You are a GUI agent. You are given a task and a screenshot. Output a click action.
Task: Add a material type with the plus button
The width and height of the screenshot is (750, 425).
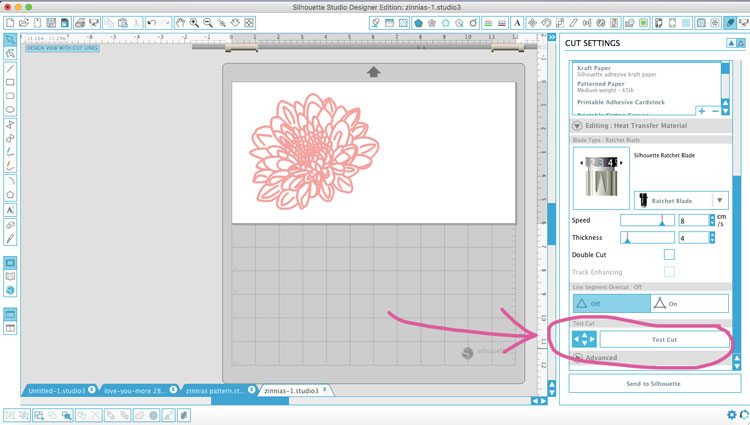point(702,111)
